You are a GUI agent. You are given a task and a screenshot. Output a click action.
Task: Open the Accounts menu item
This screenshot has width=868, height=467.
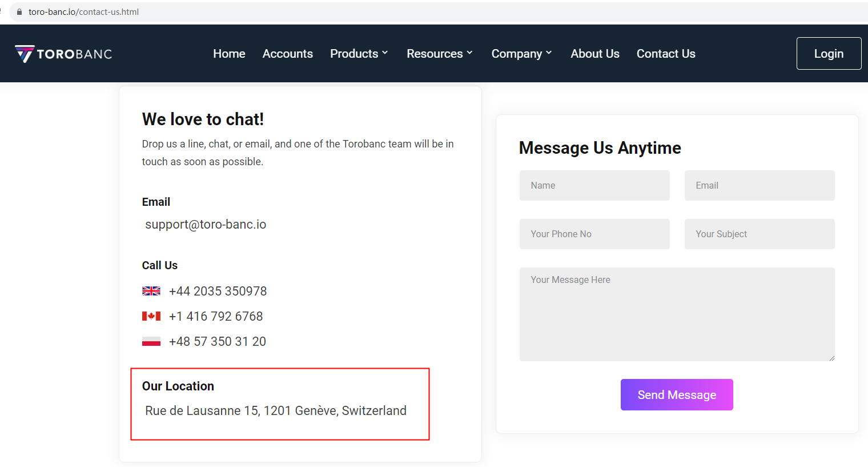pyautogui.click(x=288, y=54)
